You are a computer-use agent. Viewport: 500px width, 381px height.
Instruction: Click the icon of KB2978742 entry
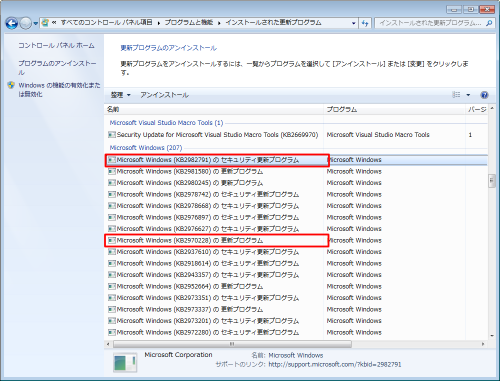(112, 194)
